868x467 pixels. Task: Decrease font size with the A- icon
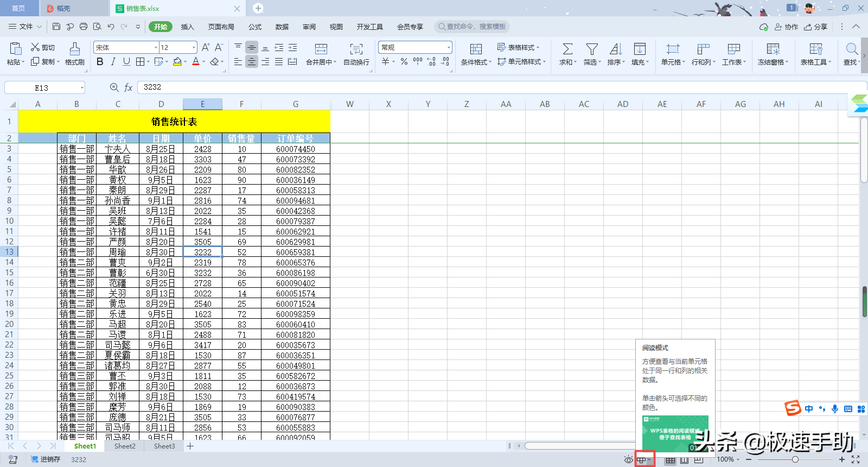219,47
